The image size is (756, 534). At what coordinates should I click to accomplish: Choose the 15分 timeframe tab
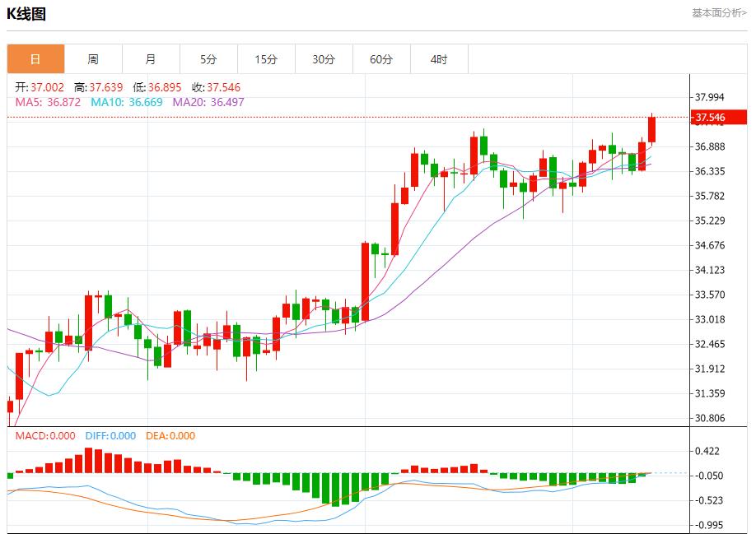[266, 59]
